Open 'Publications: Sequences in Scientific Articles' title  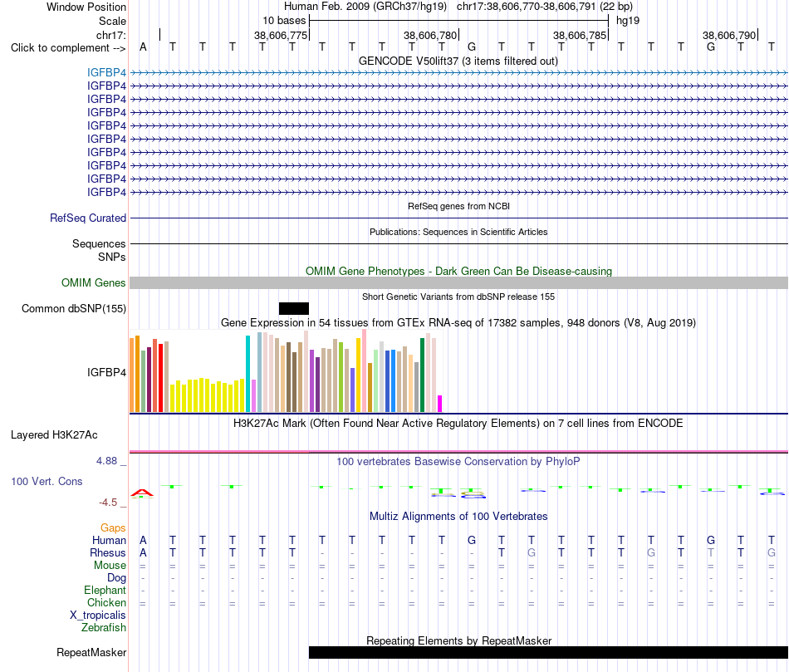click(458, 232)
